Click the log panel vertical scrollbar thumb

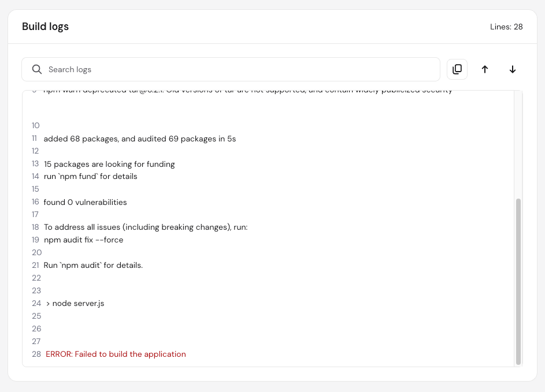[518, 282]
